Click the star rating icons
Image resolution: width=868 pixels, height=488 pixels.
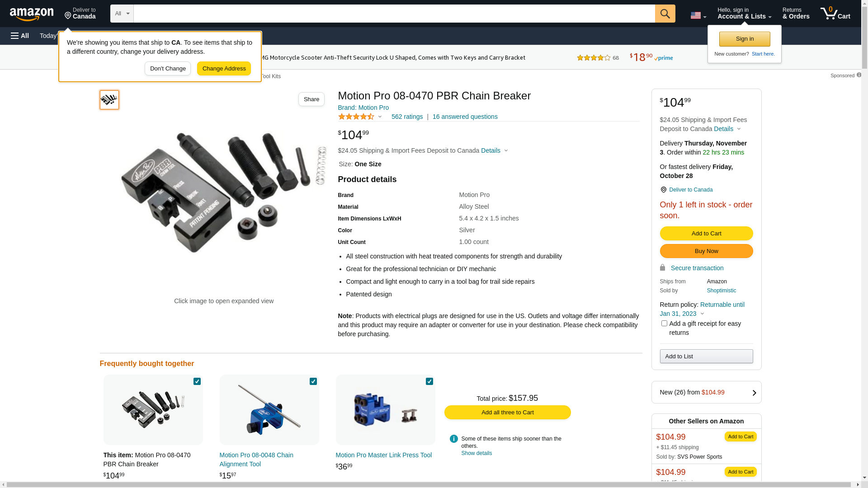[356, 117]
